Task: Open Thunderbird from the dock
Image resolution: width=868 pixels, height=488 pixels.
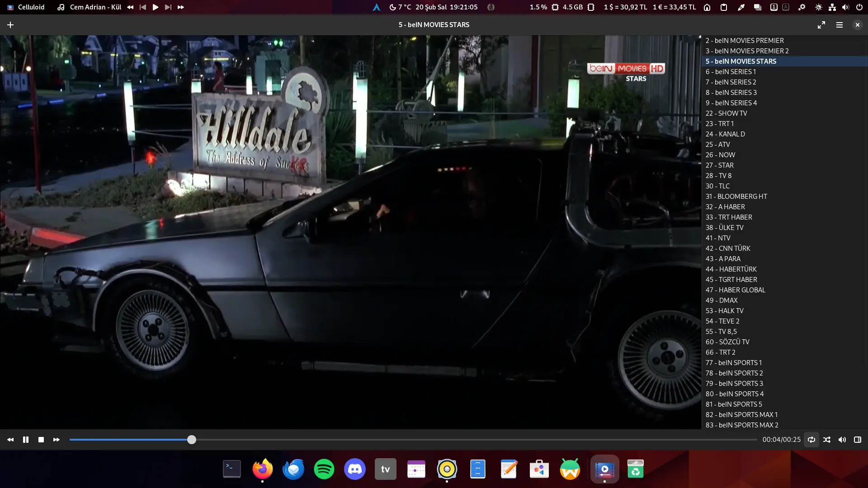Action: click(x=293, y=469)
